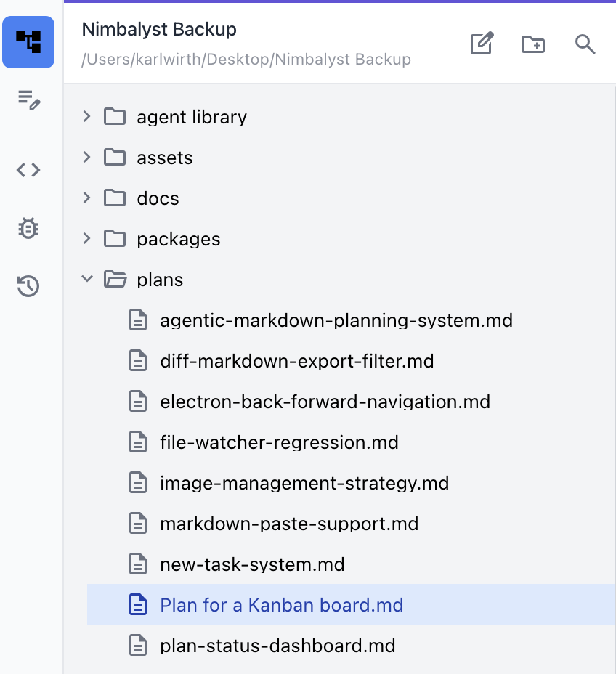Click the Nimbalyst Backup project title
This screenshot has width=616, height=674.
[159, 29]
